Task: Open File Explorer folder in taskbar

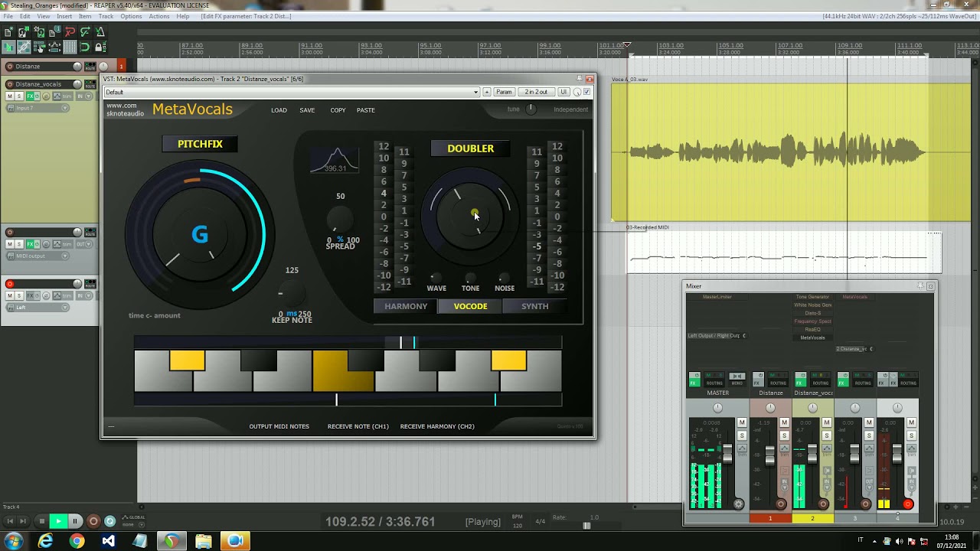Action: tap(203, 541)
